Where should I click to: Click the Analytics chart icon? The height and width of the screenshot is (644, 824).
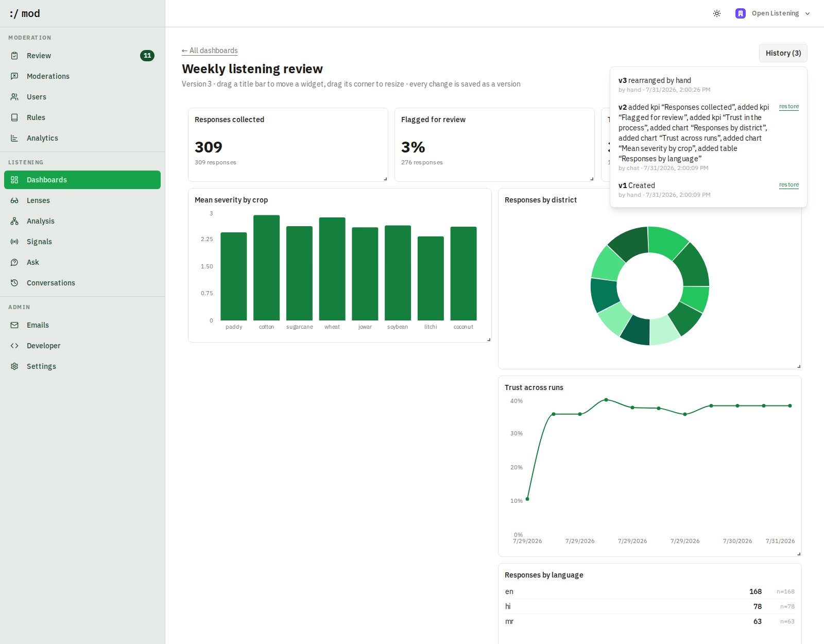coord(14,138)
